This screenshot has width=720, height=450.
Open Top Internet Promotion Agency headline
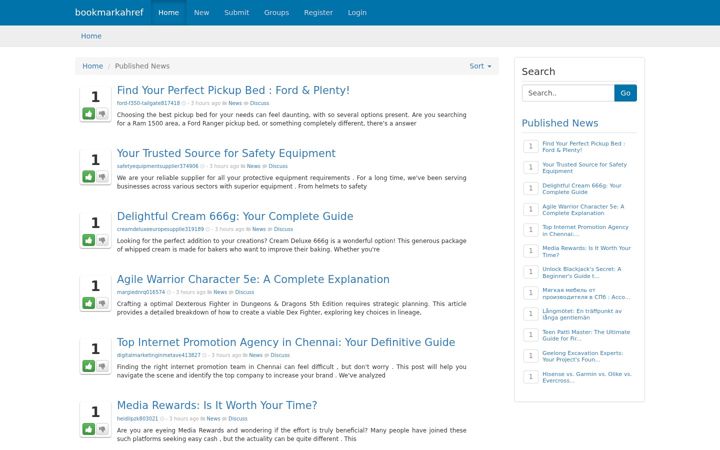[286, 342]
